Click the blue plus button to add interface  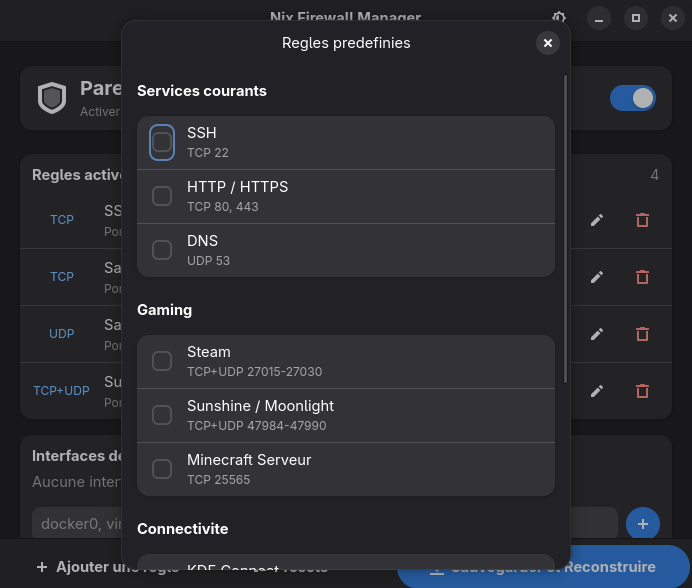(643, 524)
